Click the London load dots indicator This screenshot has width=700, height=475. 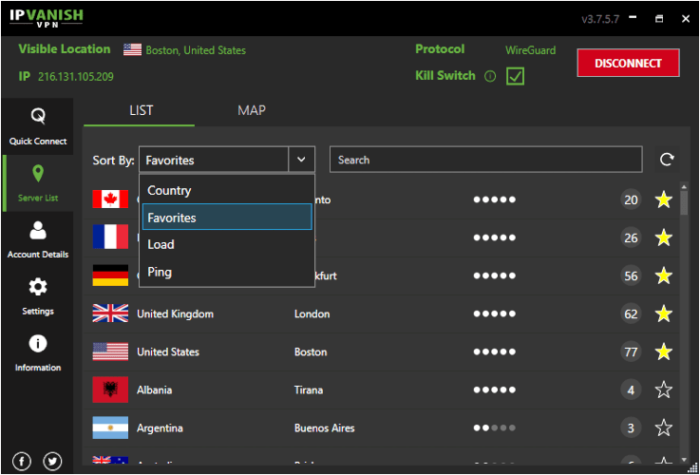click(x=495, y=314)
